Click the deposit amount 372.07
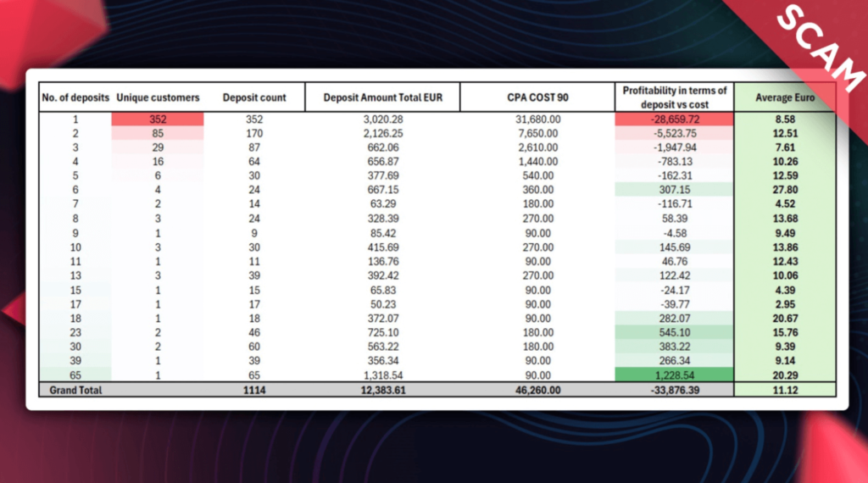The height and width of the screenshot is (483, 868). coord(383,318)
